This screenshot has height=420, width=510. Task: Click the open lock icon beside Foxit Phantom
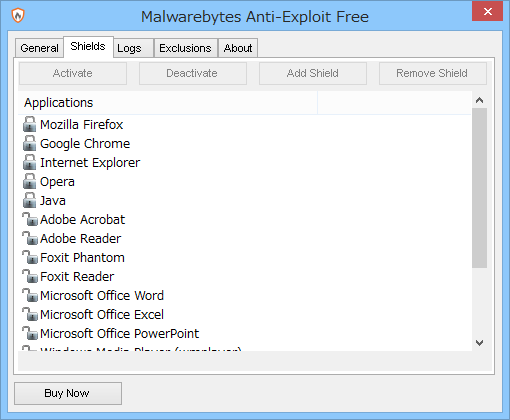(30, 257)
